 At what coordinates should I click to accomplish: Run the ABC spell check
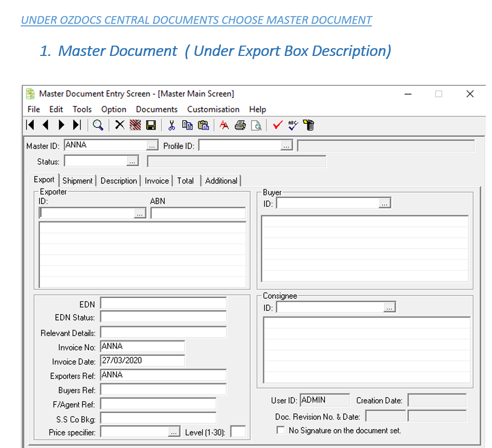293,125
